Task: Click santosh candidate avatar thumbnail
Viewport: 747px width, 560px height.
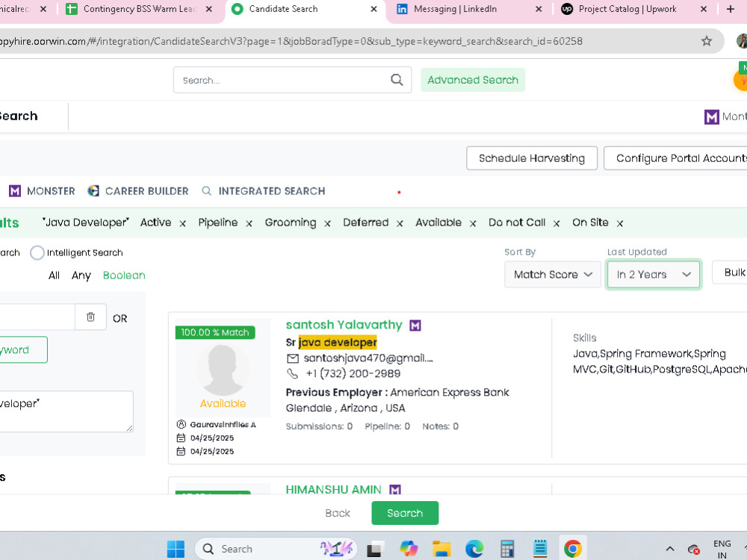Action: (x=223, y=370)
